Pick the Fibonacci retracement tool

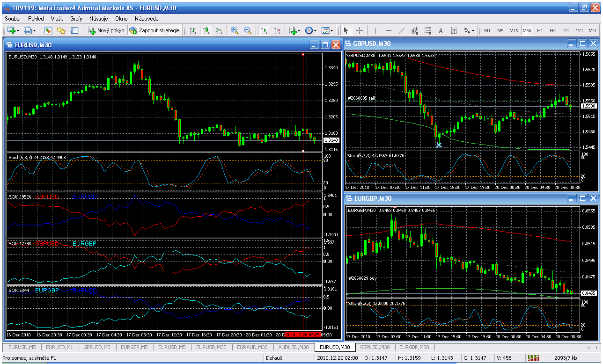click(428, 30)
